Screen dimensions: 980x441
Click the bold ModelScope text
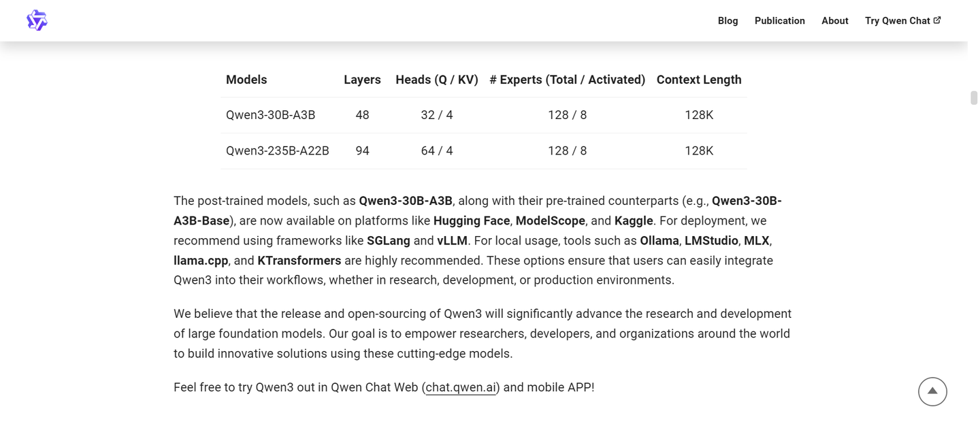tap(550, 220)
